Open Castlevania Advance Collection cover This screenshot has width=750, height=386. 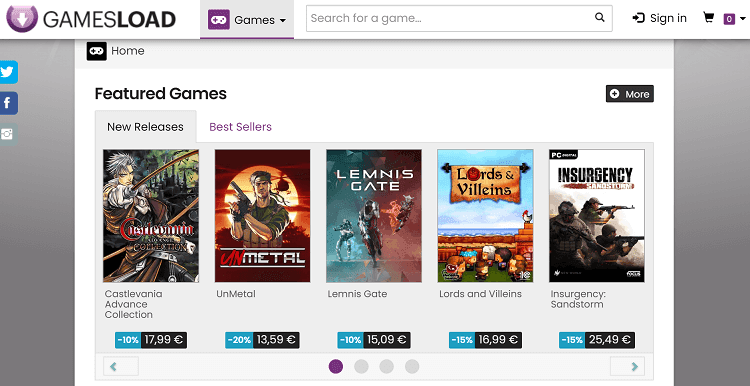(151, 216)
